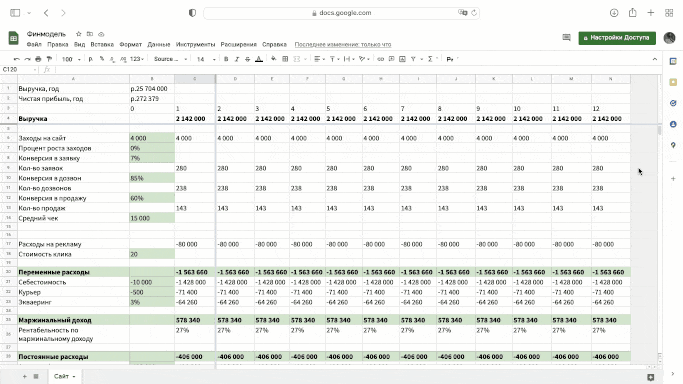The width and height of the screenshot is (683, 384).
Task: Click the Настройки Доступа share button
Action: 617,38
